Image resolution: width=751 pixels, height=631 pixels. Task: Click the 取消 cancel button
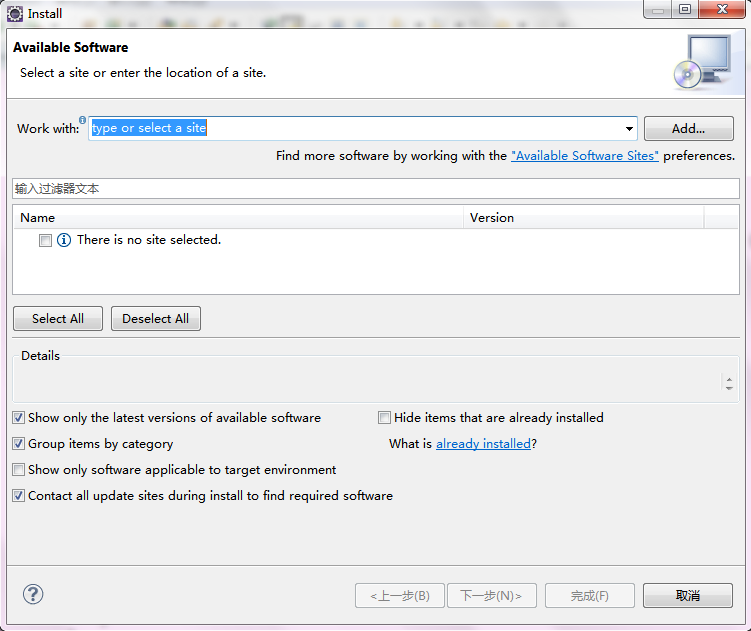click(x=687, y=596)
